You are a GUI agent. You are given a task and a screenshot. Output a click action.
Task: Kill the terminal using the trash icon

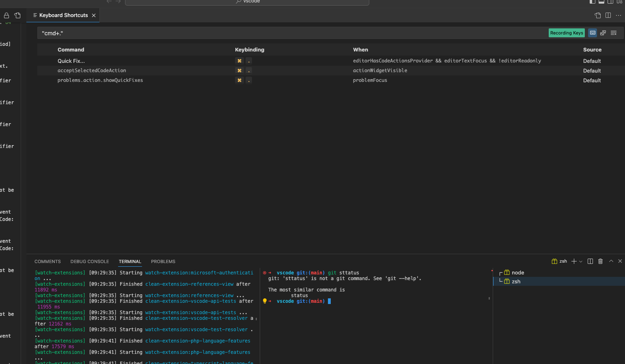(x=601, y=261)
